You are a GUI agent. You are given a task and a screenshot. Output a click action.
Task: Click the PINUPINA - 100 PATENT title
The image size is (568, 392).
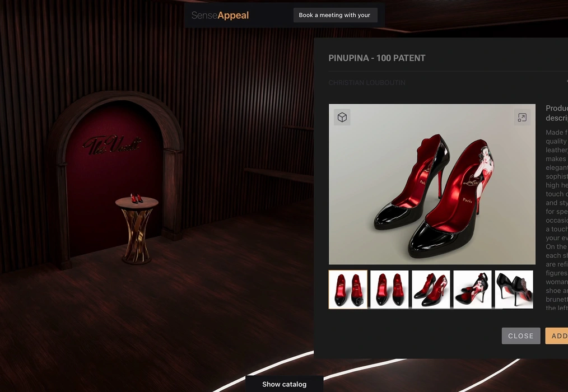(377, 58)
